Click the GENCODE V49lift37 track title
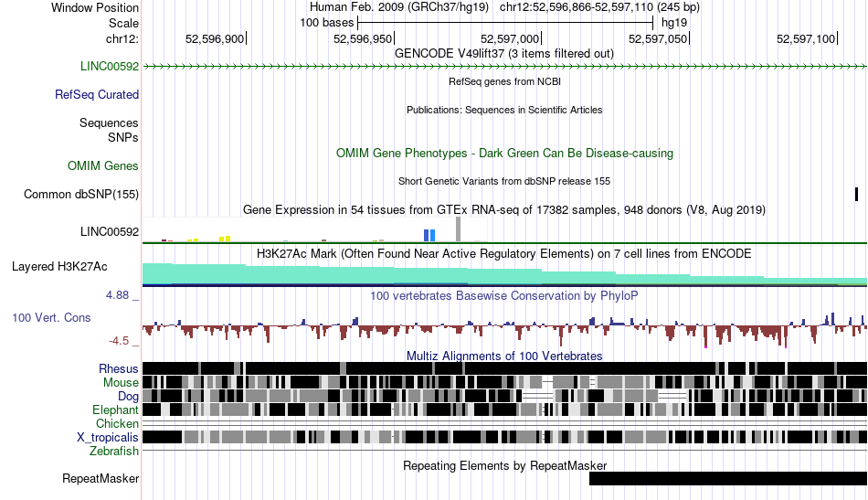Image resolution: width=868 pixels, height=500 pixels. coord(504,54)
